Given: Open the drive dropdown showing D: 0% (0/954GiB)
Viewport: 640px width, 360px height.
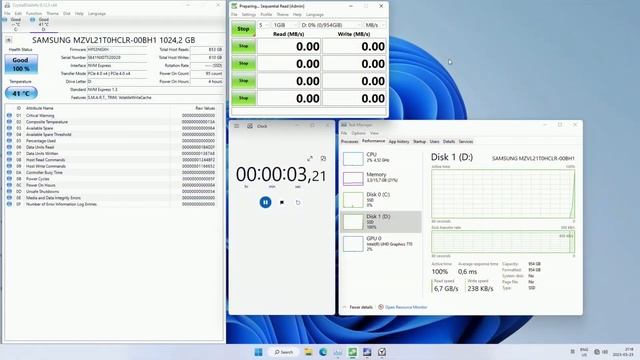Looking at the screenshot, I should [331, 25].
